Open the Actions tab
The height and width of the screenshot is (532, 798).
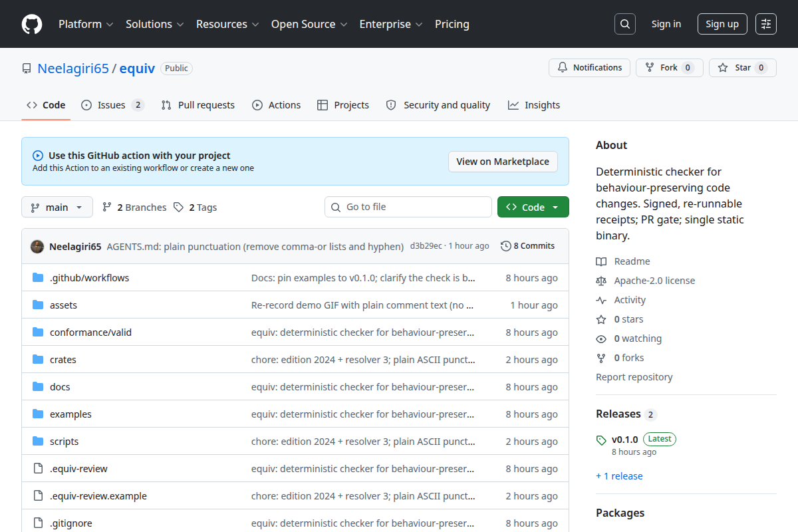tap(276, 105)
